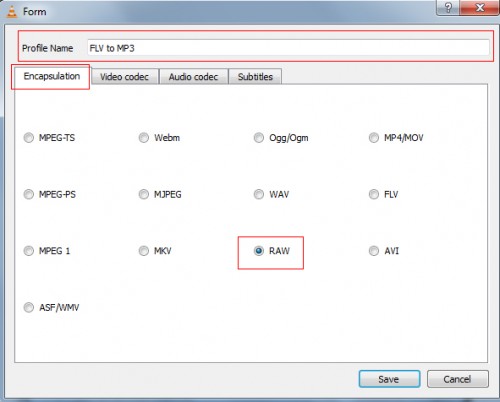Choose FLV encapsulation option
The width and height of the screenshot is (500, 402).
pos(374,194)
